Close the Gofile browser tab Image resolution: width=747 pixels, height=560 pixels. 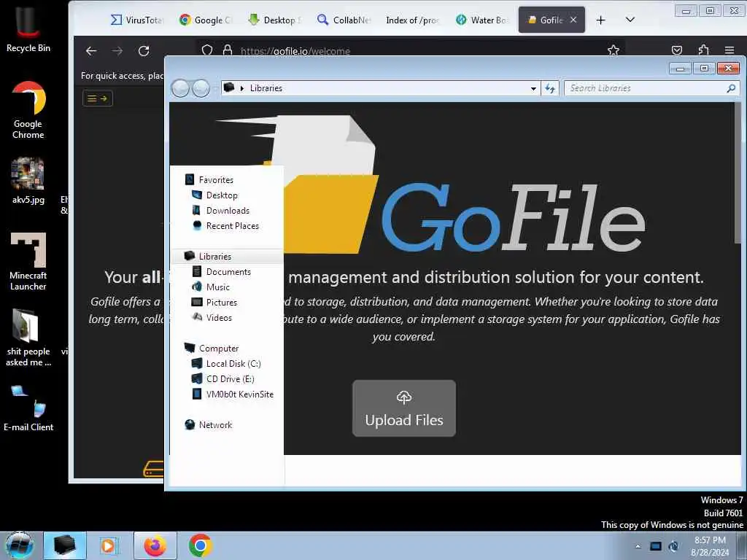click(573, 20)
